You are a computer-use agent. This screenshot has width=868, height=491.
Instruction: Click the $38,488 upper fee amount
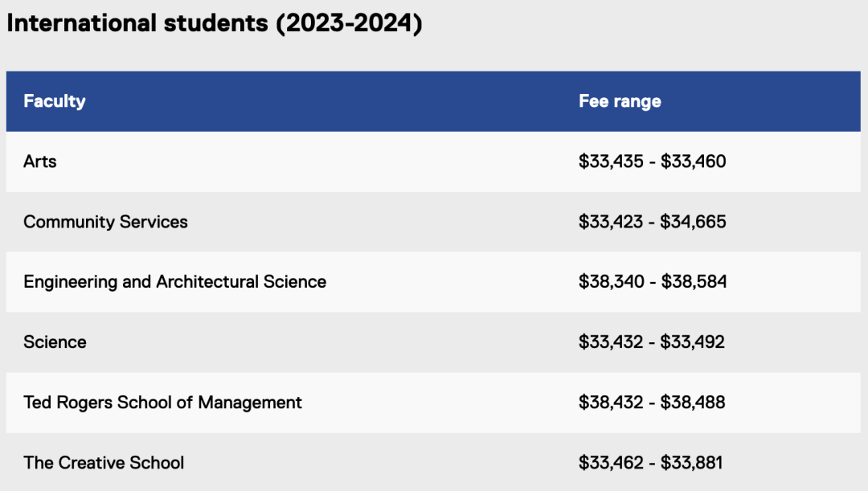693,403
